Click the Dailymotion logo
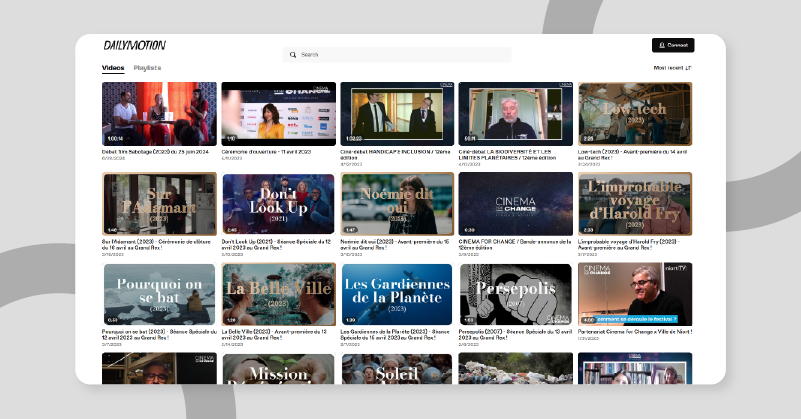 pos(135,45)
